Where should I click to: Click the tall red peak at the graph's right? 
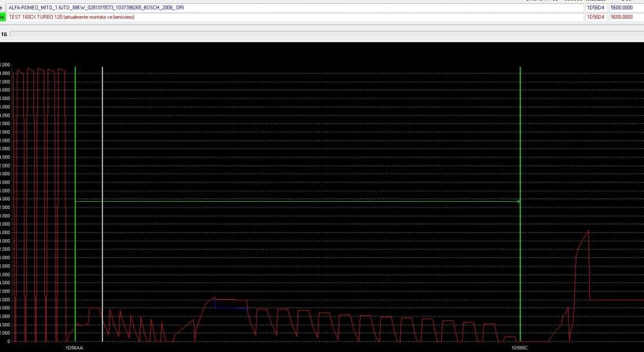588,232
